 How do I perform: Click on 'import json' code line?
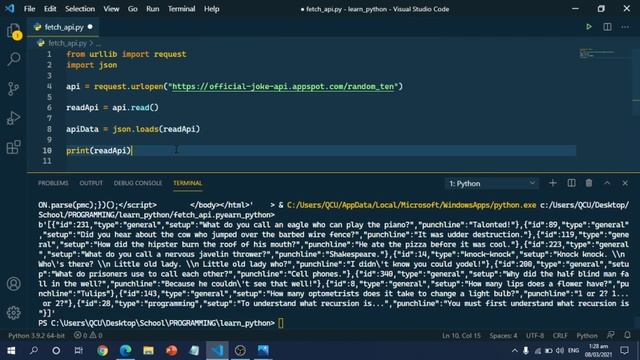pos(91,65)
